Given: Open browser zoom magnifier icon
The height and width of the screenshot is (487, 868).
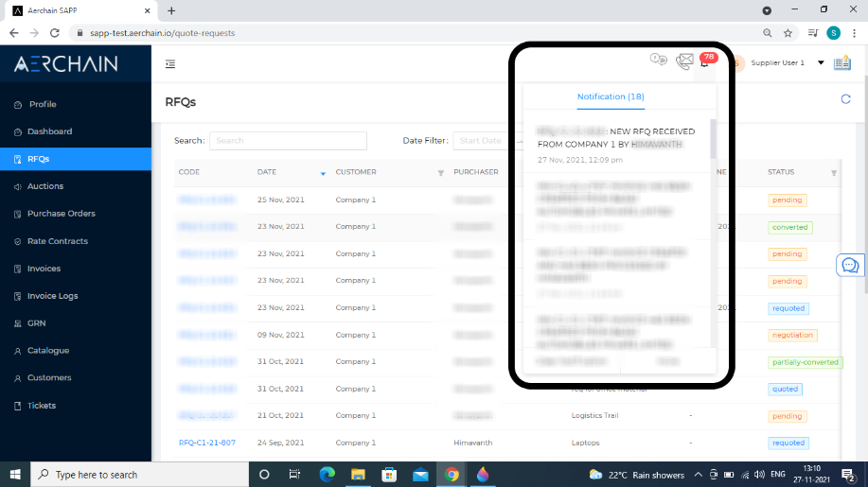Looking at the screenshot, I should pyautogui.click(x=768, y=33).
